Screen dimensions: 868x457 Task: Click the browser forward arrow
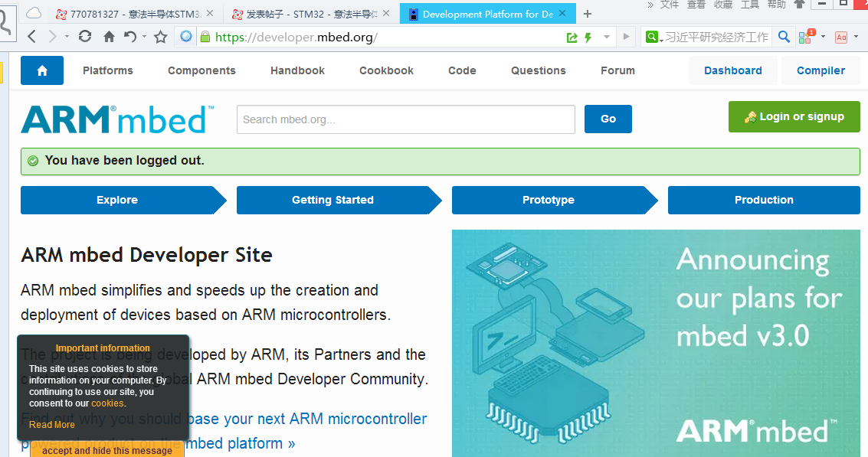click(52, 37)
